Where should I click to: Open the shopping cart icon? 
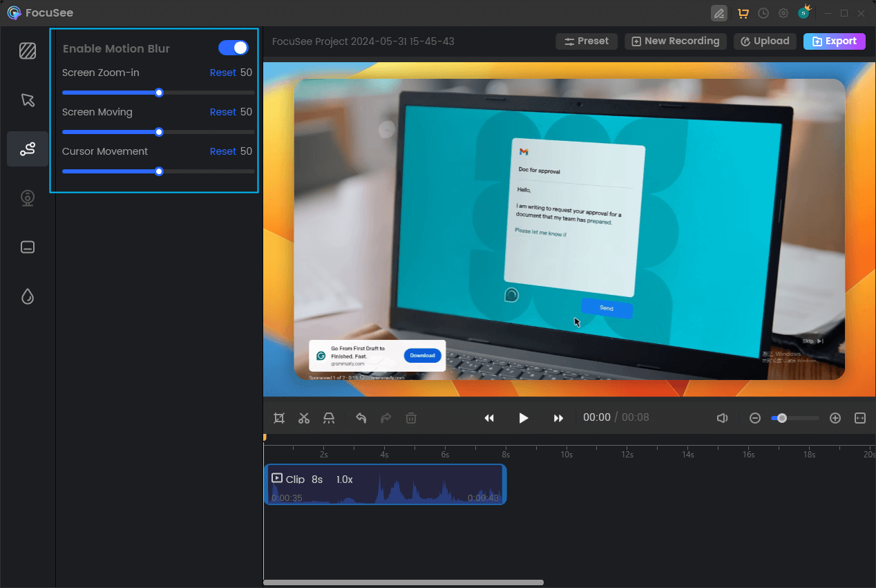[x=743, y=13]
